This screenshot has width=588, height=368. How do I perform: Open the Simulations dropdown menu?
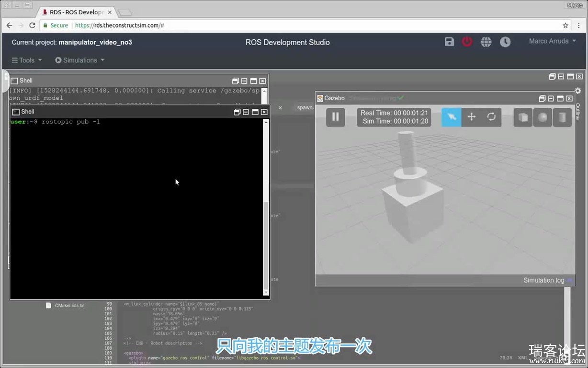tap(80, 60)
